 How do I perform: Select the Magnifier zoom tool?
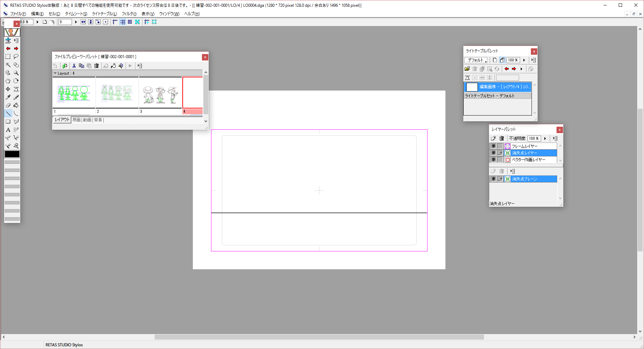click(x=16, y=73)
